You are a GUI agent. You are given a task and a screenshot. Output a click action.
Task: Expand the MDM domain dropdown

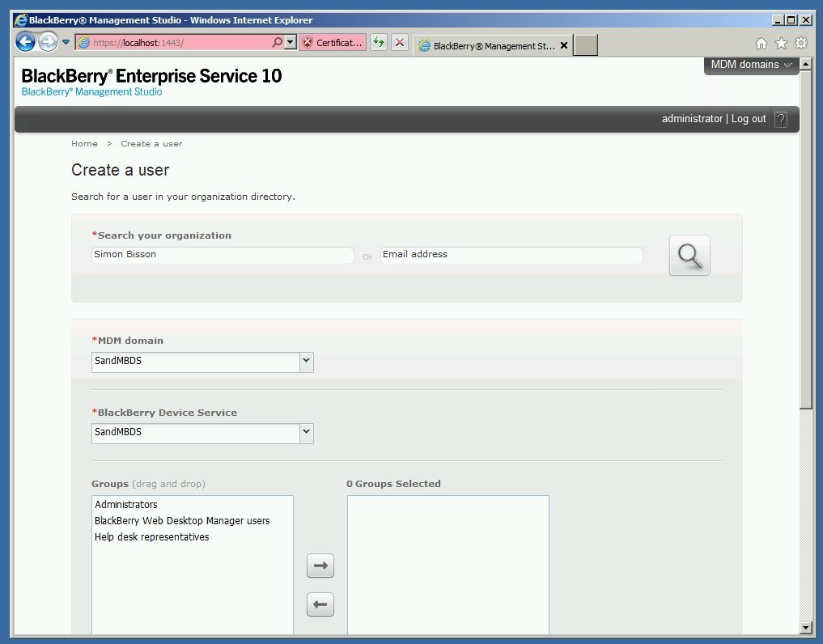tap(306, 362)
